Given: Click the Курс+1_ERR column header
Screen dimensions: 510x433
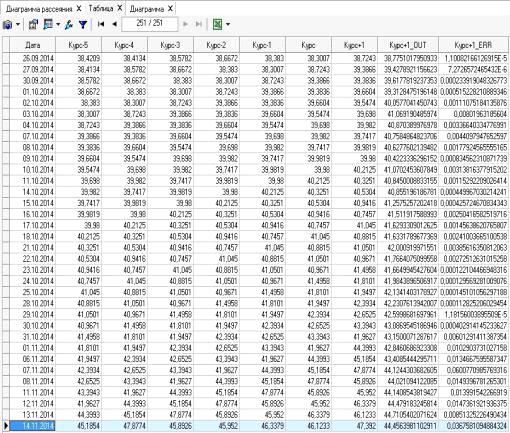Looking at the screenshot, I should point(473,45).
